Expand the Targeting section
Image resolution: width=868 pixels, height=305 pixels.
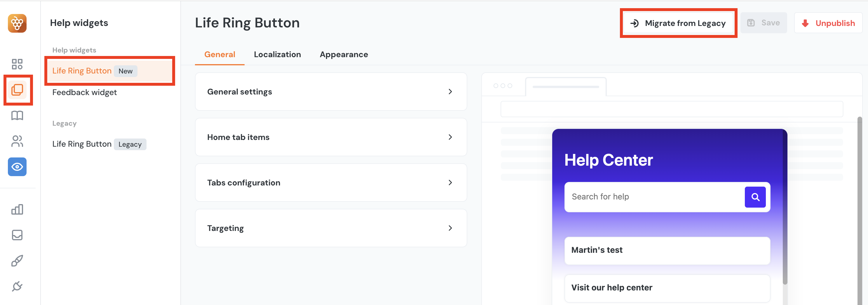331,228
